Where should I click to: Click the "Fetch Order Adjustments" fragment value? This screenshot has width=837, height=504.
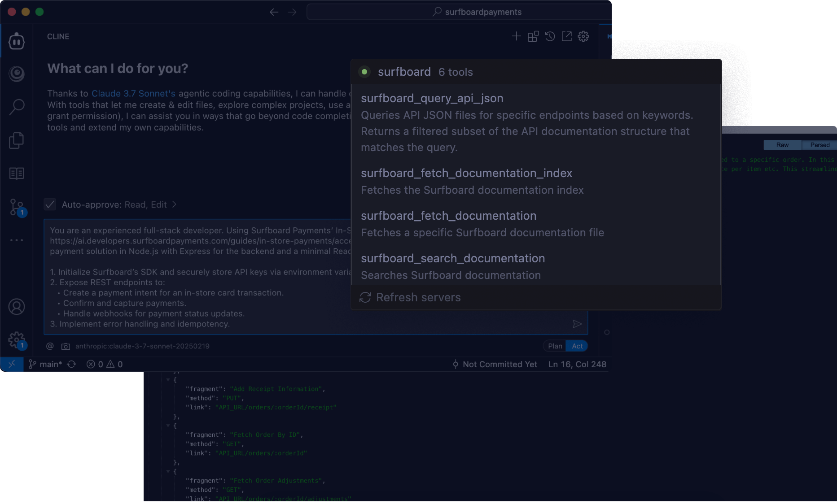click(x=276, y=481)
